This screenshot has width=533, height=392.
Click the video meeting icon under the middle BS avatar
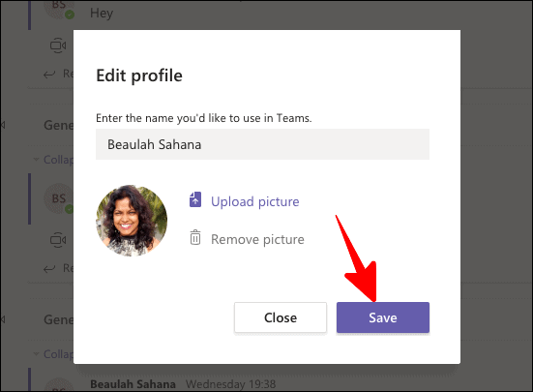pos(58,240)
